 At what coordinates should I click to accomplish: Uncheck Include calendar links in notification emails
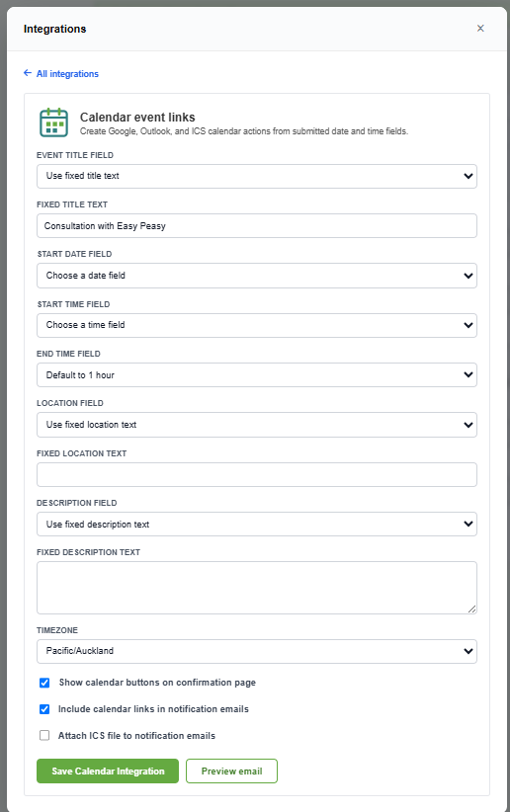point(44,709)
